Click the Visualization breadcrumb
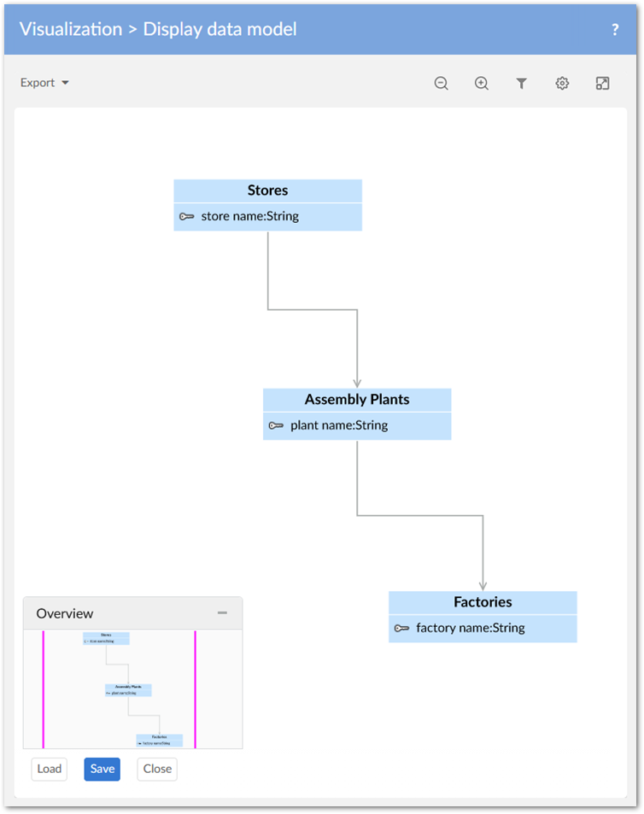Image resolution: width=644 pixels, height=814 pixels. click(71, 29)
